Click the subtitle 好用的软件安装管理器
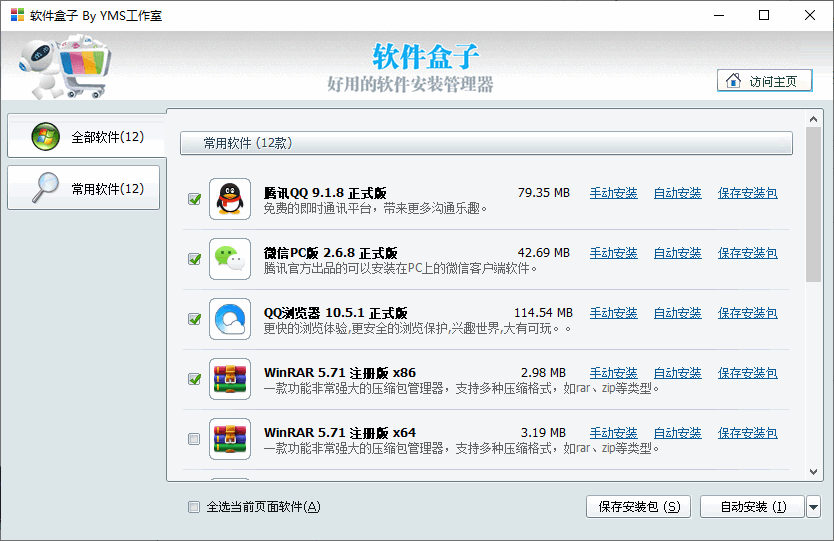The image size is (834, 541). (410, 84)
